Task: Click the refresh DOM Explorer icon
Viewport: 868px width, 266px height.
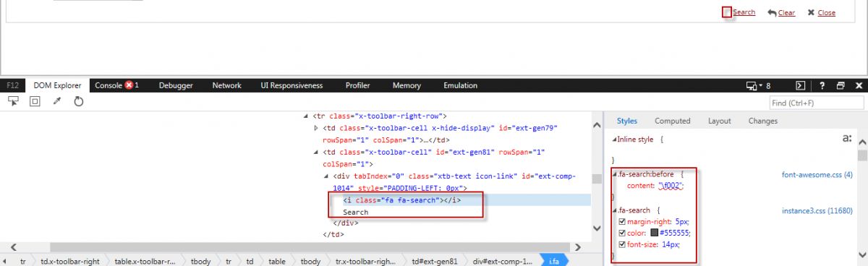Action: pos(79,102)
